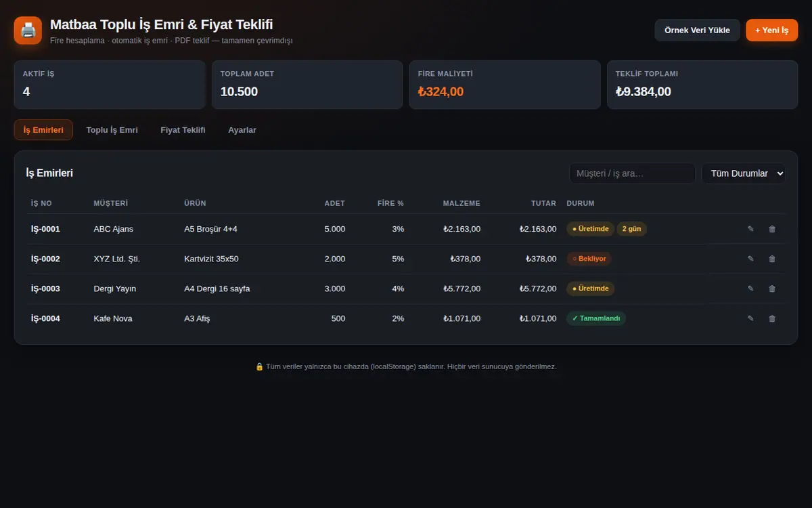Edit job İŞ-0001 with pencil icon

[x=750, y=229]
